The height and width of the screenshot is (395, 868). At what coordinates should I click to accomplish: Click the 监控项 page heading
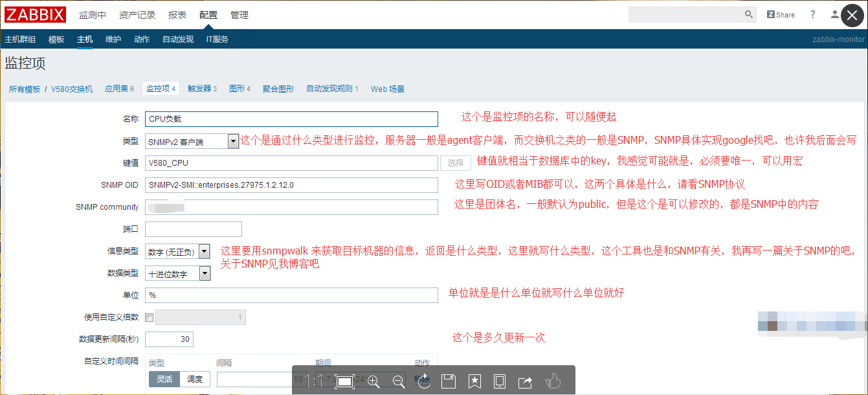(x=25, y=63)
